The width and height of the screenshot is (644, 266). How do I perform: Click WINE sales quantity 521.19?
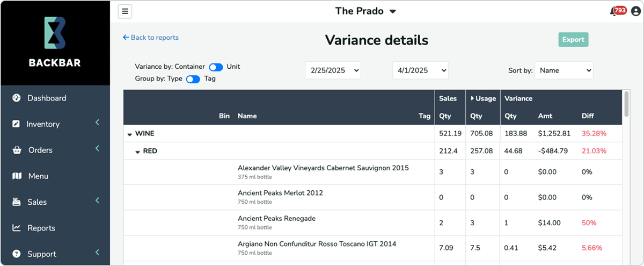coord(450,133)
